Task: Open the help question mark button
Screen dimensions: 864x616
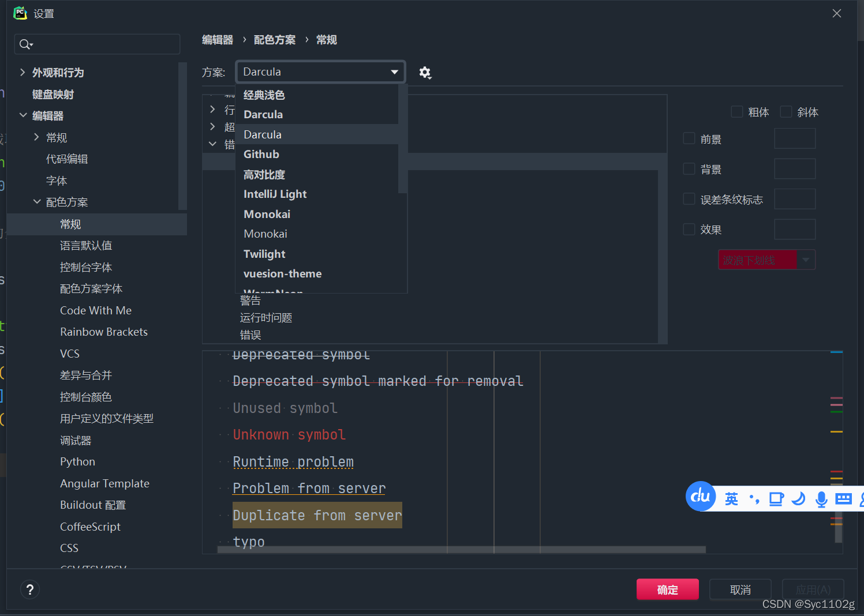Action: (x=30, y=589)
